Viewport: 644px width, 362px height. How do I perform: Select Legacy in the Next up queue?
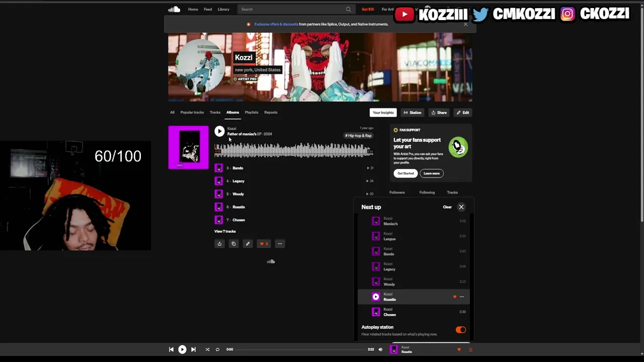pos(414,266)
